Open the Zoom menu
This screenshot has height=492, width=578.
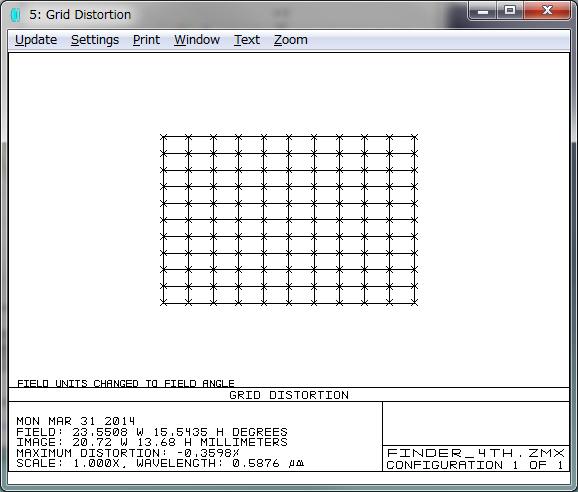(290, 40)
